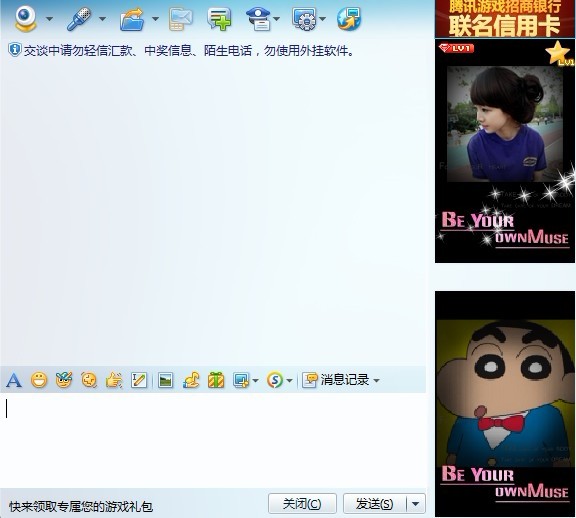The width and height of the screenshot is (576, 518).
Task: Click the 关闭(C) close button
Action: (302, 504)
